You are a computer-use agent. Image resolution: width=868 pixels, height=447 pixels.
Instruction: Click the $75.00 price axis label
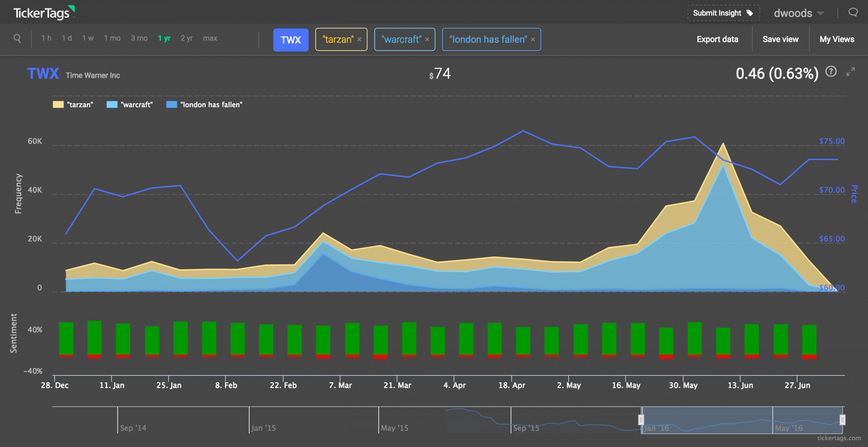coord(832,141)
